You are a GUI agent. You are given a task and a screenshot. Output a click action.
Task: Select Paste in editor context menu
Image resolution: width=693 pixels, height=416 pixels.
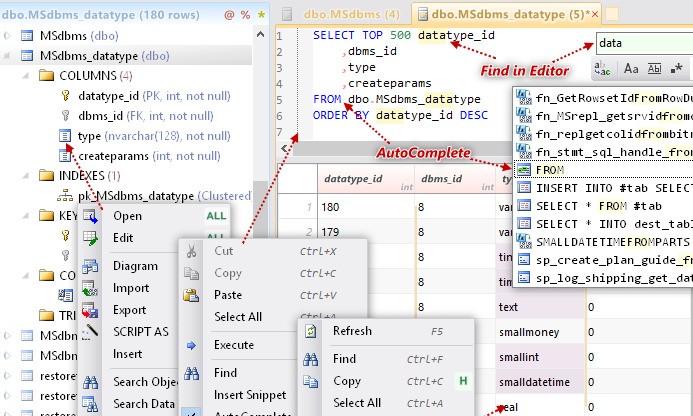click(228, 295)
